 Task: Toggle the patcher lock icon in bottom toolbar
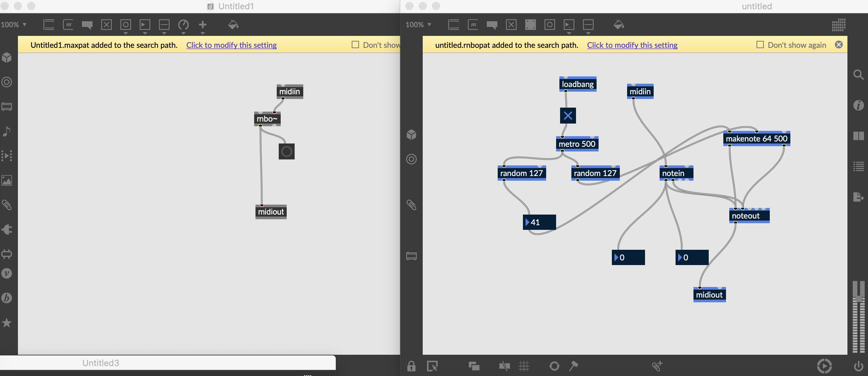click(411, 366)
